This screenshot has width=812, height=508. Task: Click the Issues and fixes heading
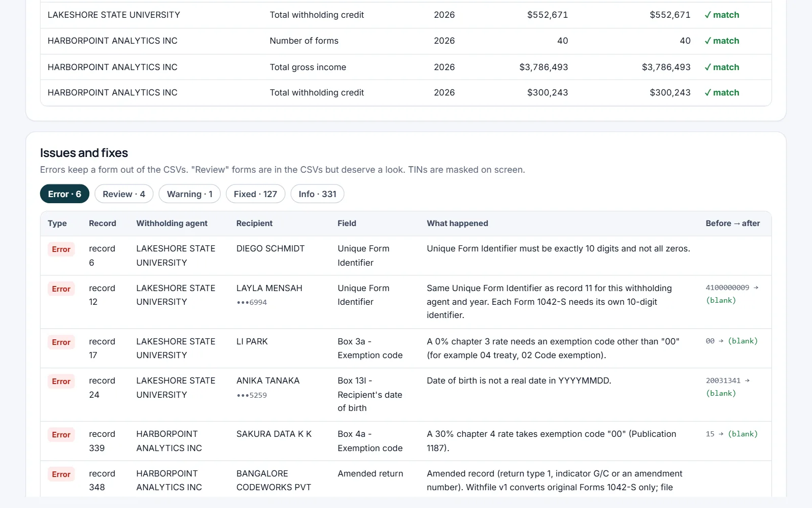[84, 153]
